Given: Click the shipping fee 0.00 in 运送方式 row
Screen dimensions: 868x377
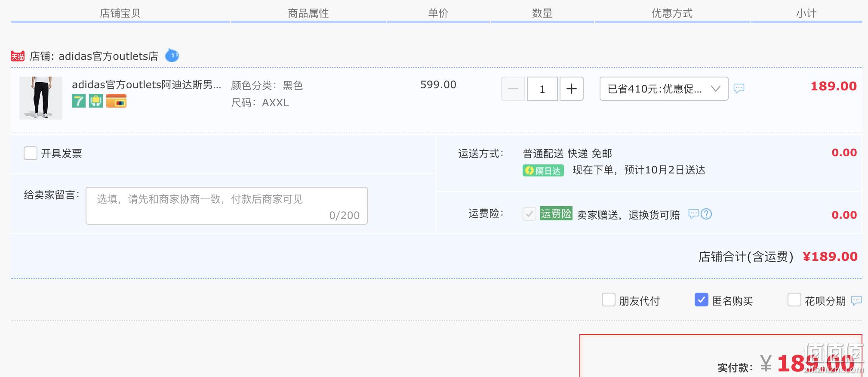Looking at the screenshot, I should 844,153.
